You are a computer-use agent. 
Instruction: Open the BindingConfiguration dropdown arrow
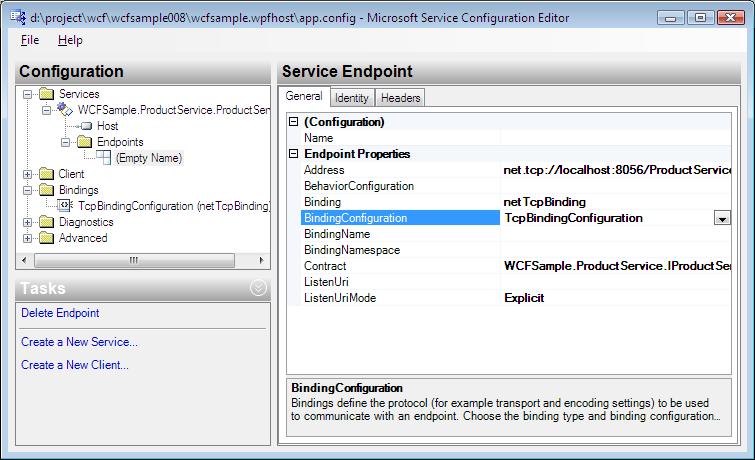click(722, 218)
